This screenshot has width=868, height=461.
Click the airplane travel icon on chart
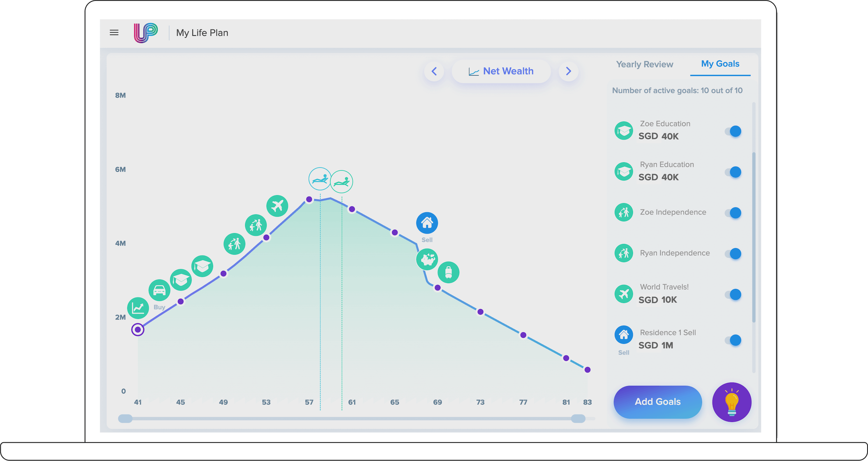277,206
